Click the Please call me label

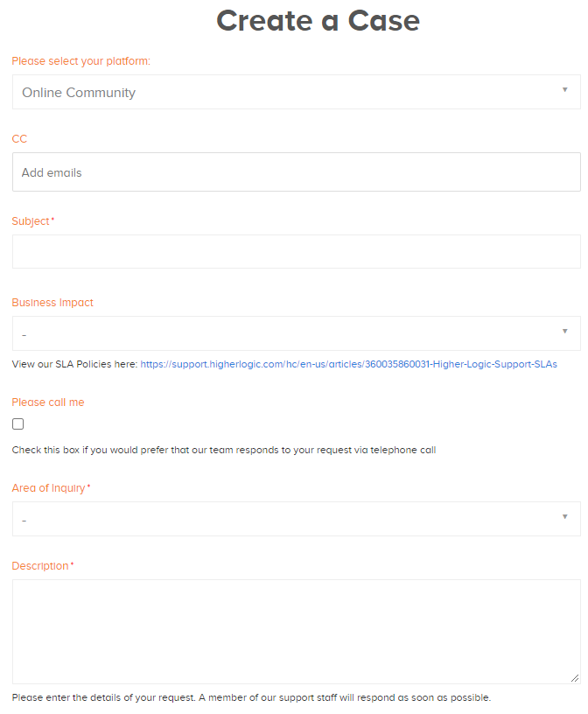(48, 402)
